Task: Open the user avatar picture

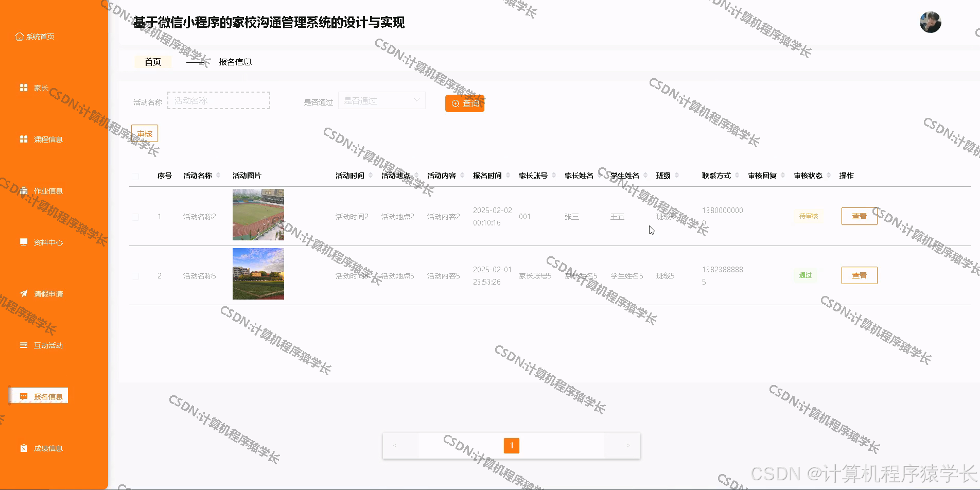Action: coord(931,22)
